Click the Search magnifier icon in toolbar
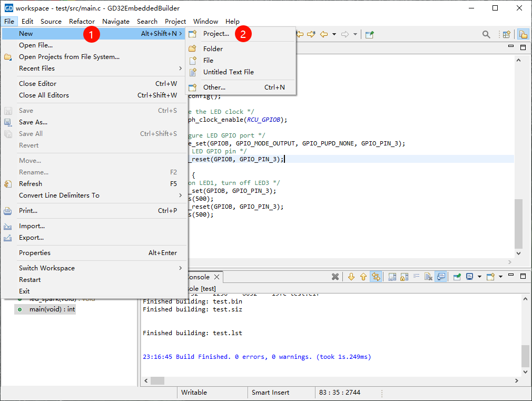Image resolution: width=532 pixels, height=401 pixels. pos(486,34)
